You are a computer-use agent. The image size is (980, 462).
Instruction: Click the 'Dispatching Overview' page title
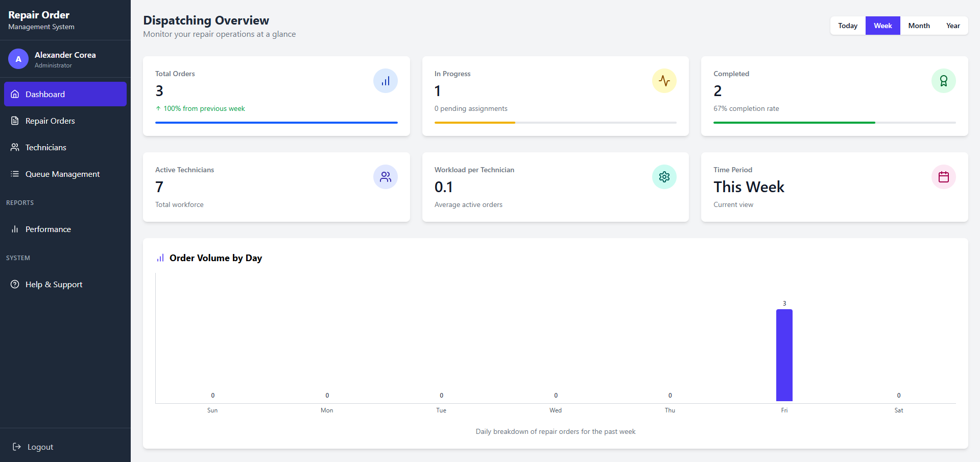(x=206, y=20)
